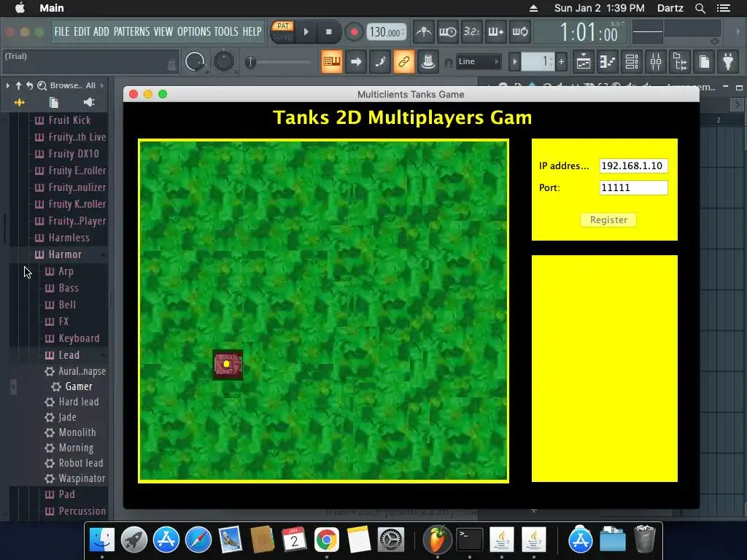This screenshot has height=560, width=747.
Task: Click the 1:01:00 time display
Action: coord(589,32)
